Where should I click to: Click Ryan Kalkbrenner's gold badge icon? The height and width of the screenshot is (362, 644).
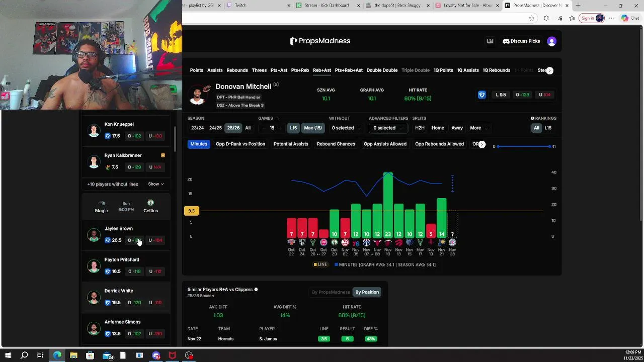click(x=163, y=155)
